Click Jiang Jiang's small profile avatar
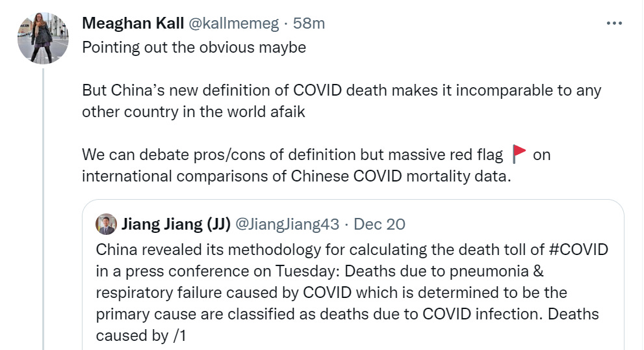 click(106, 224)
